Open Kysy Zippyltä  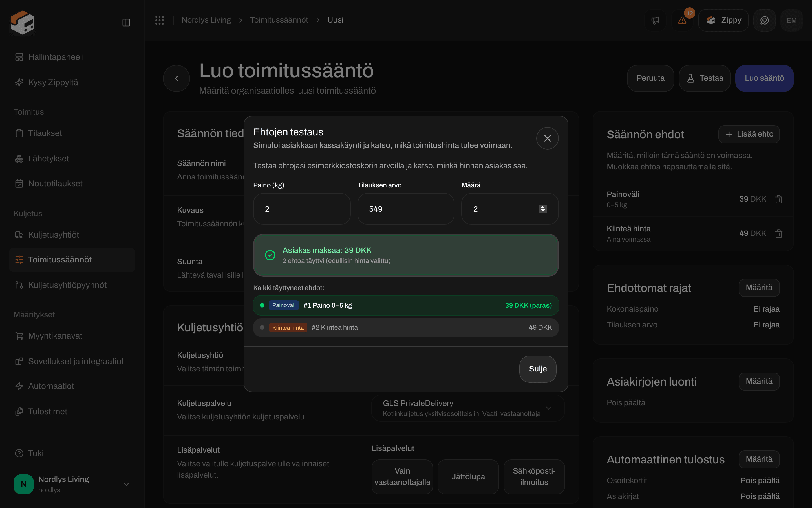click(x=72, y=82)
